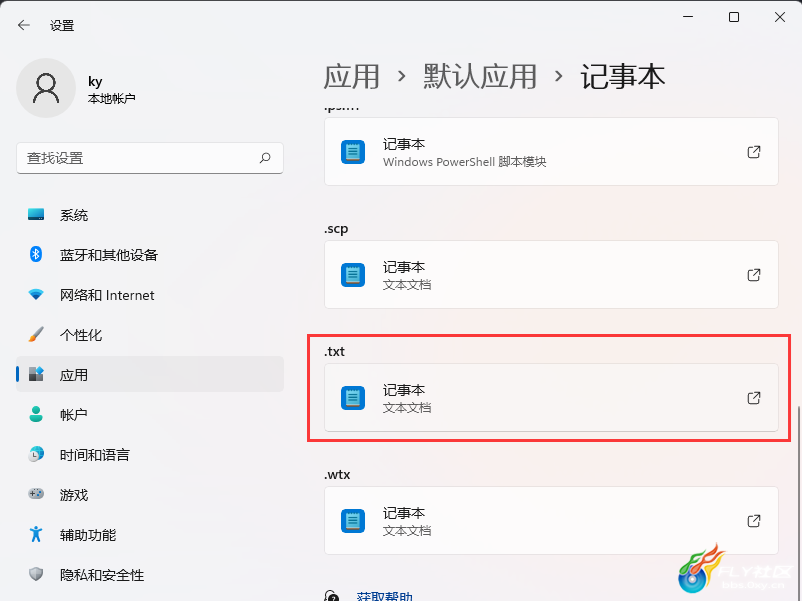Screen dimensions: 802x601
Task: Open 个性化 settings category
Action: pyautogui.click(x=150, y=335)
